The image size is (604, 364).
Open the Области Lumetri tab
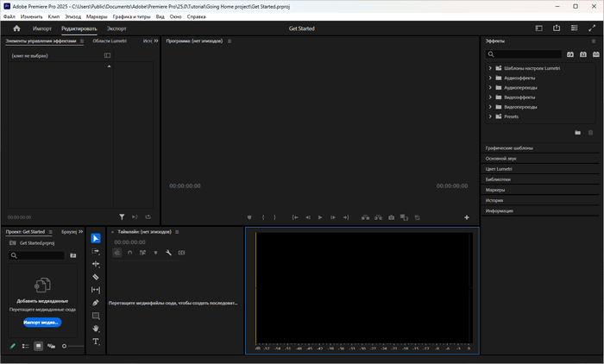110,41
